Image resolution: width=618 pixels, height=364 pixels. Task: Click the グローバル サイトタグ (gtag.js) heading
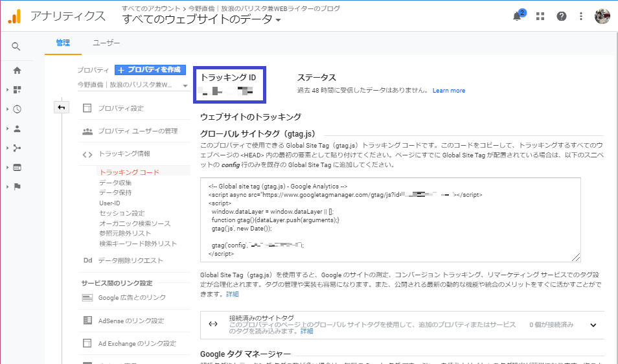coord(258,133)
